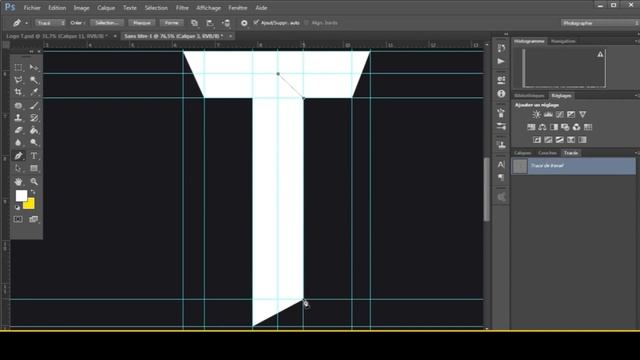The image size is (640, 360).
Task: Add a Hue/Saturation adjustment
Action: (531, 127)
